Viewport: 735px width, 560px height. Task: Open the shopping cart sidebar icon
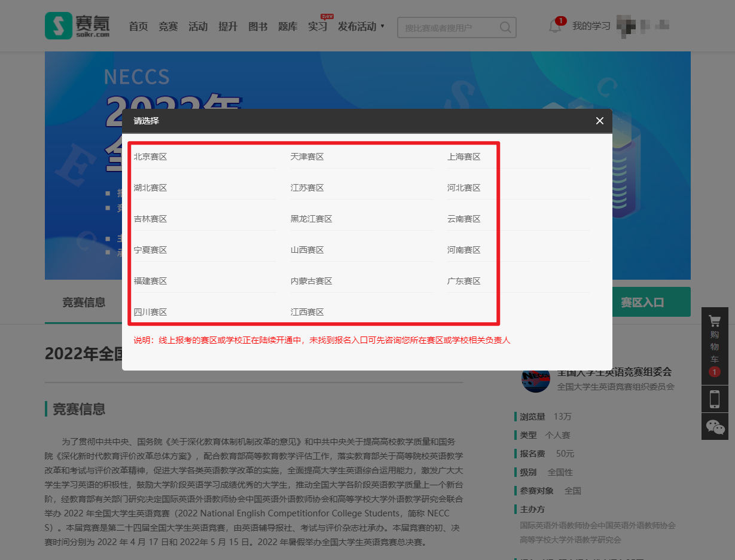click(715, 345)
